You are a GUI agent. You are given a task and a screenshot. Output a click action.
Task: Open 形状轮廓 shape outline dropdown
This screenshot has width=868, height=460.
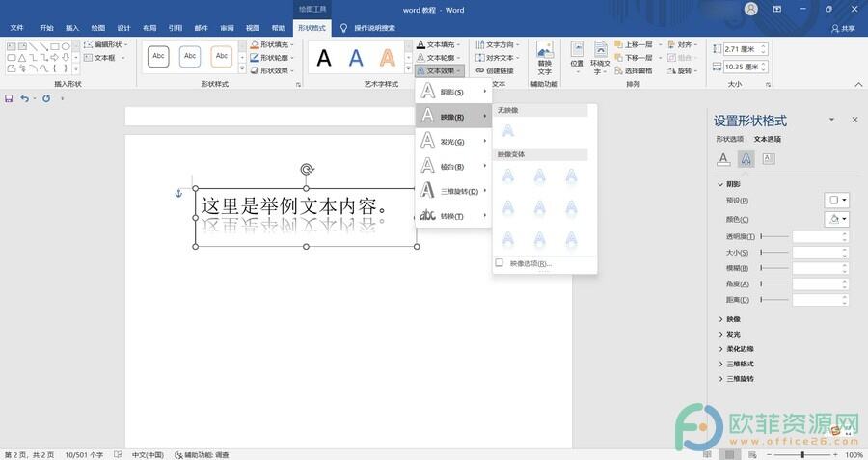pos(272,58)
